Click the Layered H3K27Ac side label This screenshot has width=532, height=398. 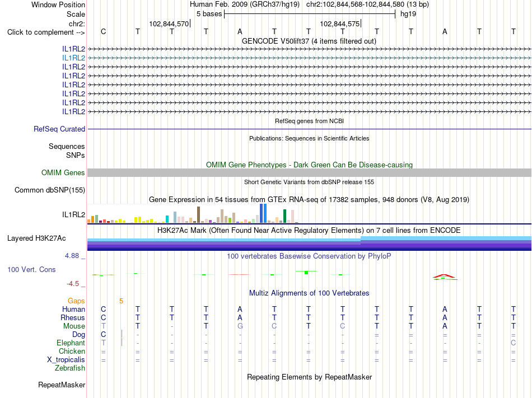pyautogui.click(x=36, y=238)
